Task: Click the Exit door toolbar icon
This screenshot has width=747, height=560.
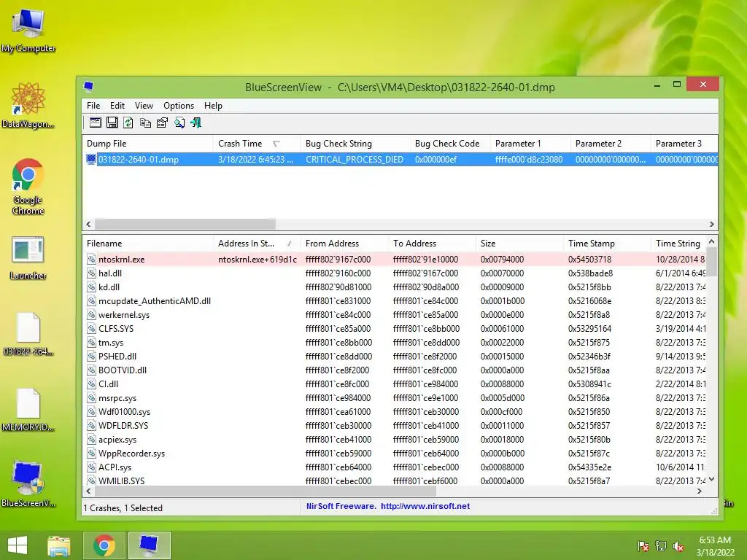Action: [196, 122]
